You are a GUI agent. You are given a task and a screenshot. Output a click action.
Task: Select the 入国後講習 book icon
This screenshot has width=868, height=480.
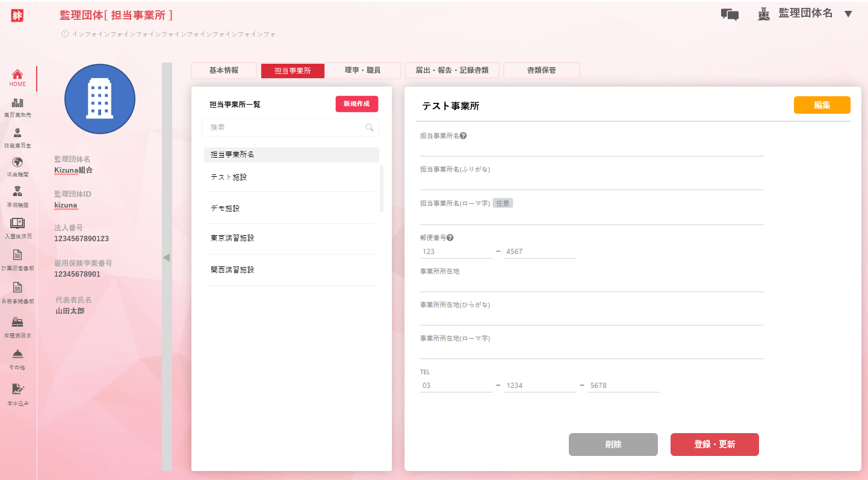pos(17,223)
